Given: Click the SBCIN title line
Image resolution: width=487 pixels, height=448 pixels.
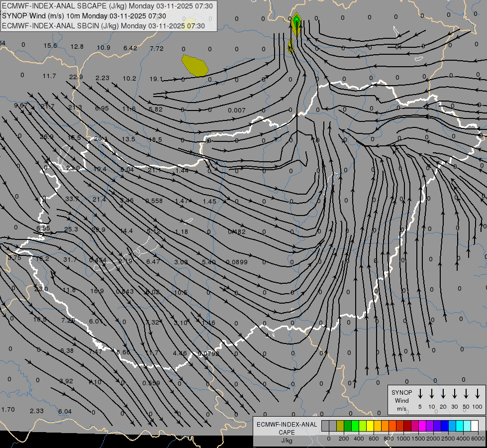Looking at the screenshot, I should [x=103, y=26].
